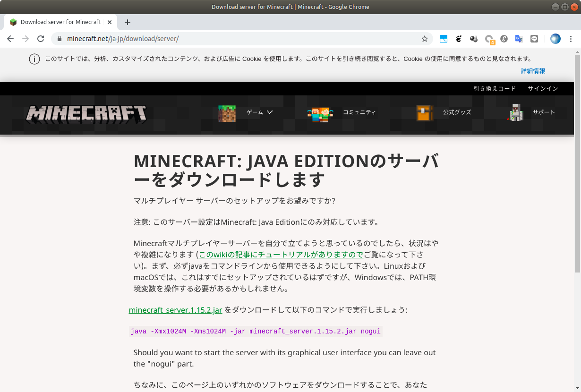The width and height of the screenshot is (581, 392).
Task: Click the 引き換えコード link
Action: pos(495,89)
